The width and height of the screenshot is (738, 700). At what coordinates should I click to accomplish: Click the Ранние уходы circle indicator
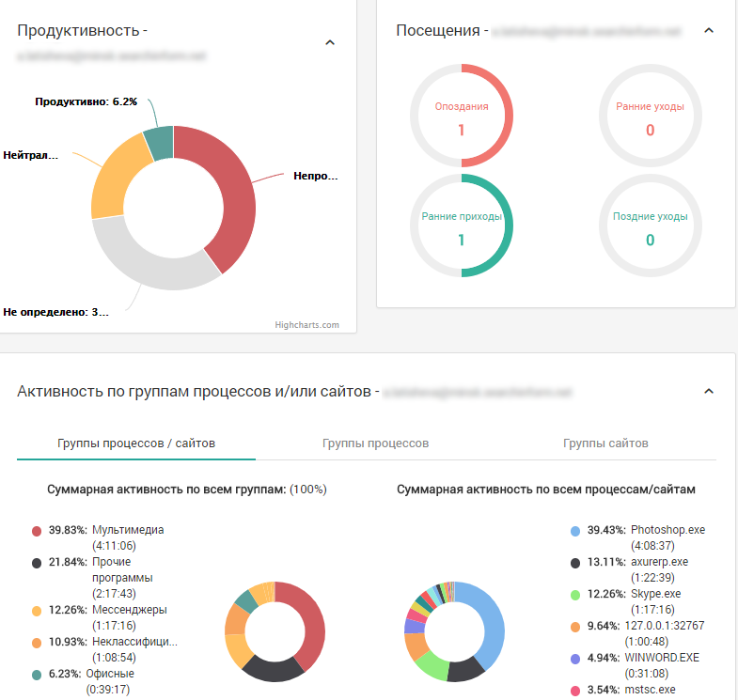[650, 116]
